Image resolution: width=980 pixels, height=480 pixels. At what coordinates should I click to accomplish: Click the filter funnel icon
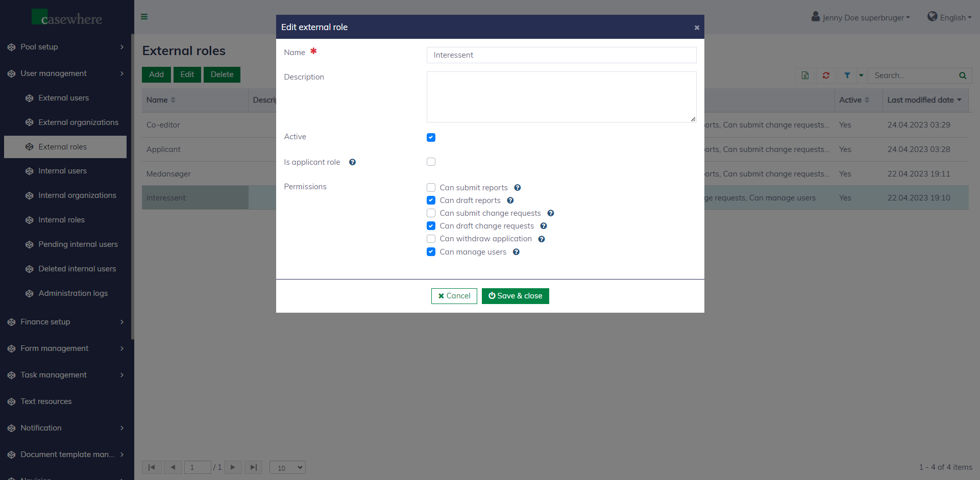click(x=847, y=75)
